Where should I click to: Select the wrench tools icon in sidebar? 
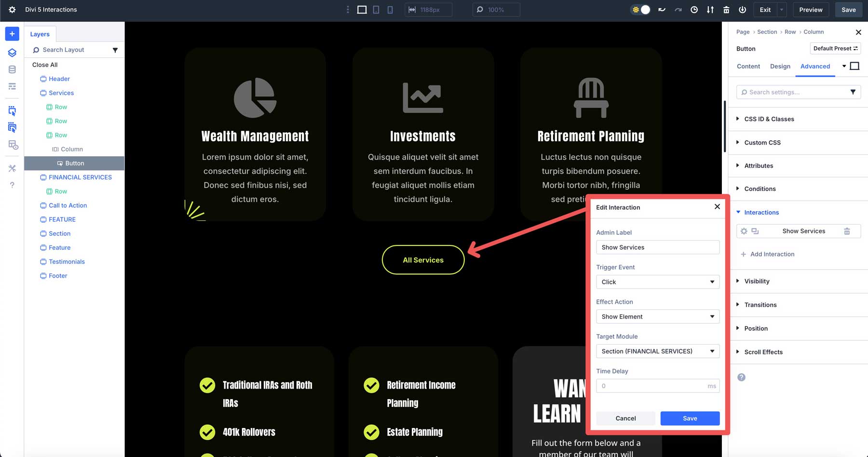(12, 168)
